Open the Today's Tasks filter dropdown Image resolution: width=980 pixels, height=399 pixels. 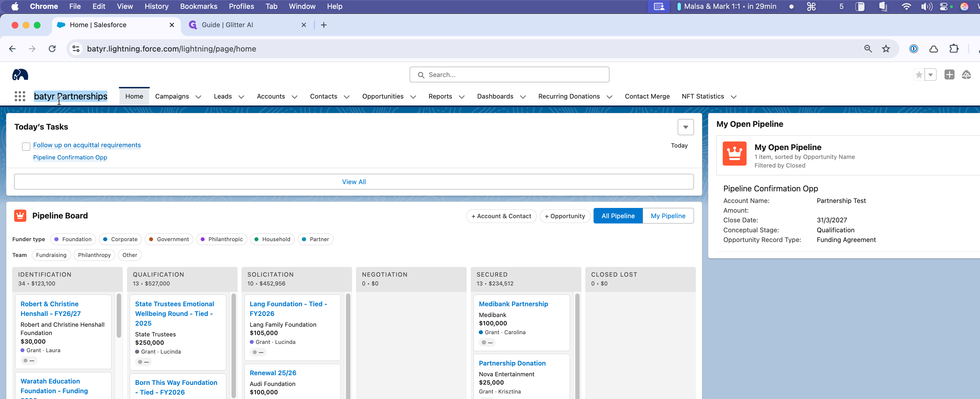pos(686,127)
